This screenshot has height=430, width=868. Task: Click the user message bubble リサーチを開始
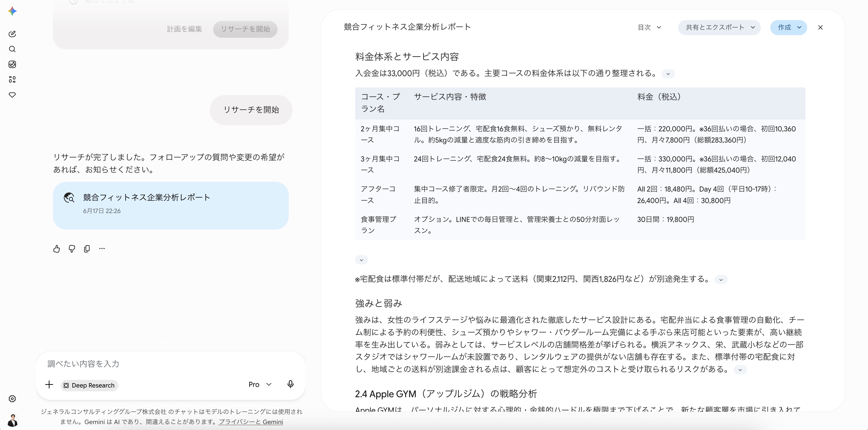point(251,110)
